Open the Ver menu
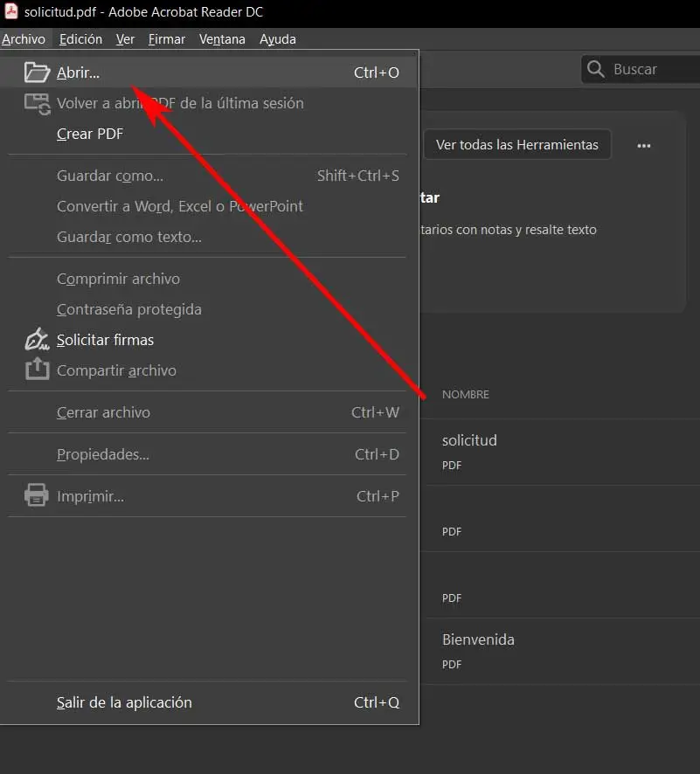Viewport: 700px width, 774px height. click(x=125, y=39)
